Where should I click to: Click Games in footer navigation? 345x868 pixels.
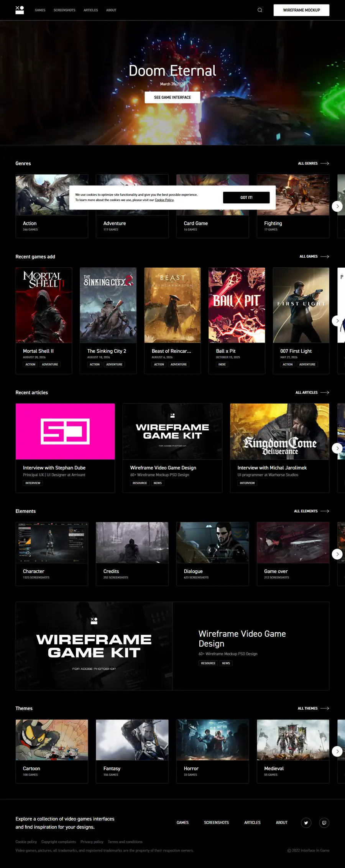tap(182, 822)
